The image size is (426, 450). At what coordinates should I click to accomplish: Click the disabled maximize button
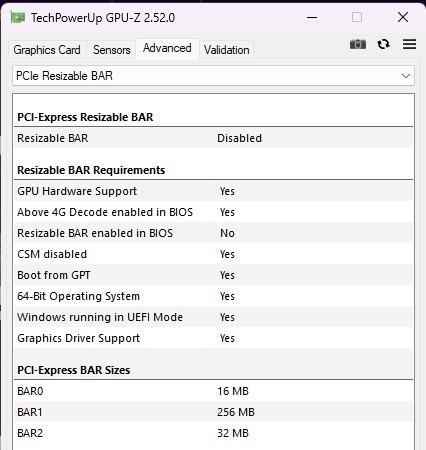pos(357,17)
